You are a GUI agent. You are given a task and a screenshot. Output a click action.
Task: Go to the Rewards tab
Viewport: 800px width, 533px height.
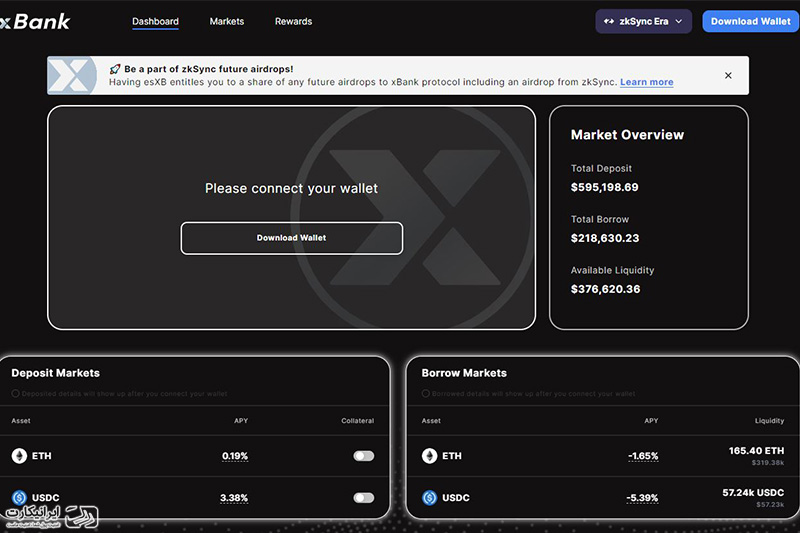pyautogui.click(x=293, y=21)
